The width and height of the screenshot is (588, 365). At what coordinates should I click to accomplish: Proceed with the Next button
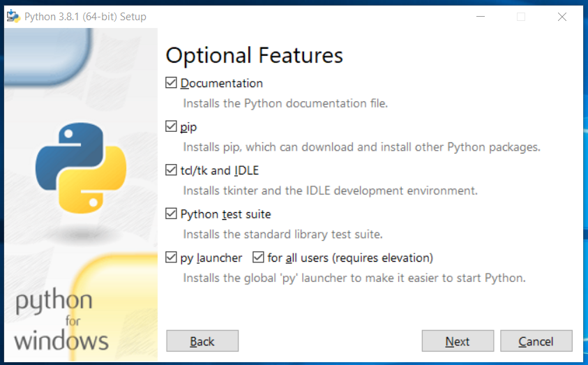458,341
